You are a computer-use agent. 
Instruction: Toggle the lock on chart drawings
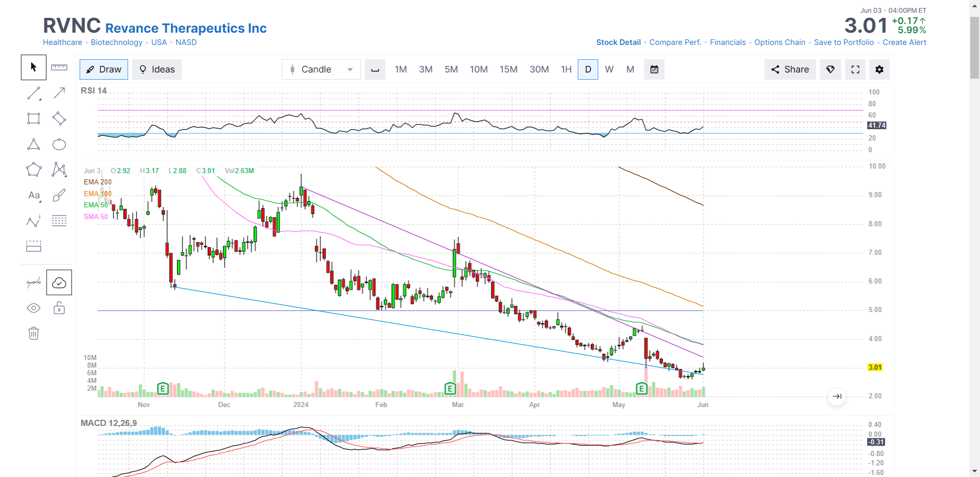(x=59, y=308)
